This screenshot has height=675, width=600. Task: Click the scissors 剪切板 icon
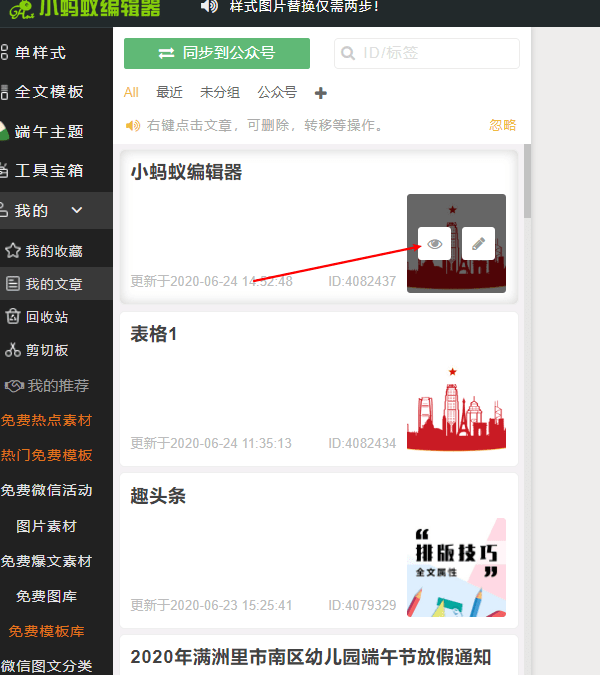click(x=13, y=350)
